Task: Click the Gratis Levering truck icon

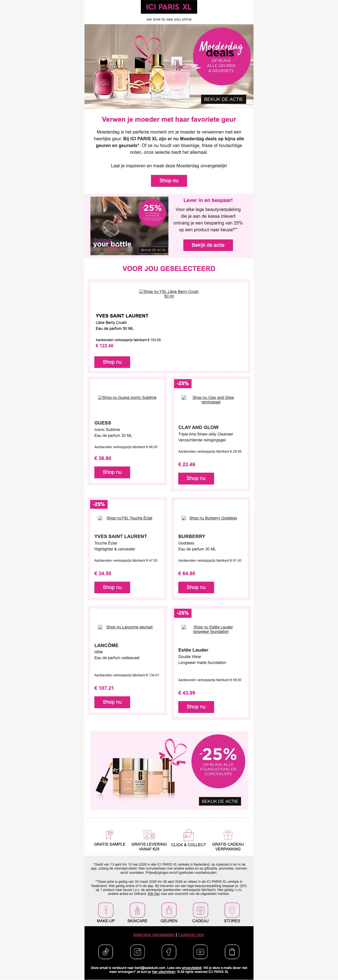Action: tap(149, 835)
